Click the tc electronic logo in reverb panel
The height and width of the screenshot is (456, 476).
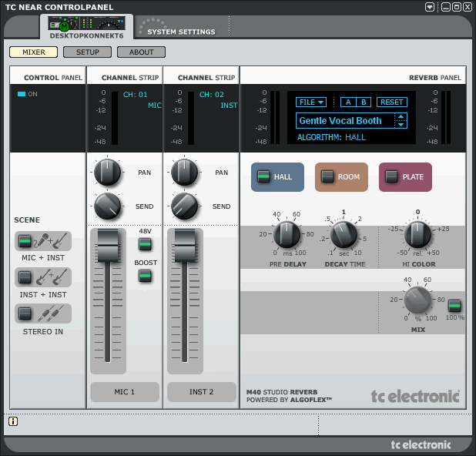tap(415, 396)
